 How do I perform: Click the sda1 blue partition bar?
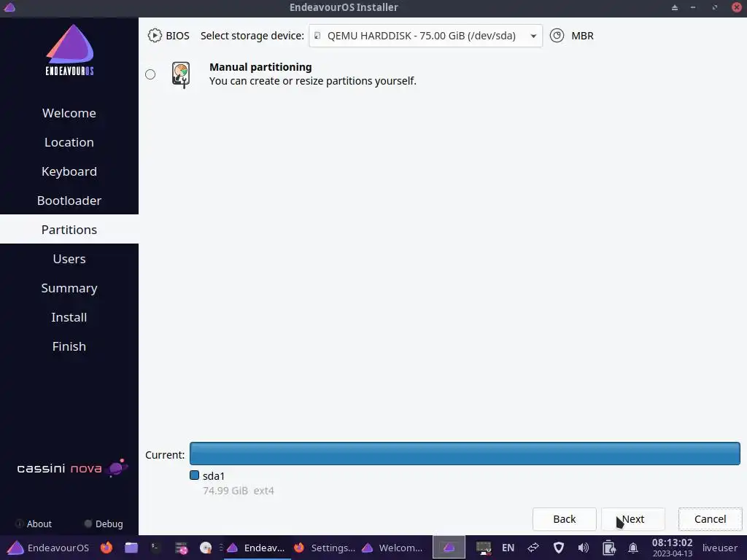465,454
